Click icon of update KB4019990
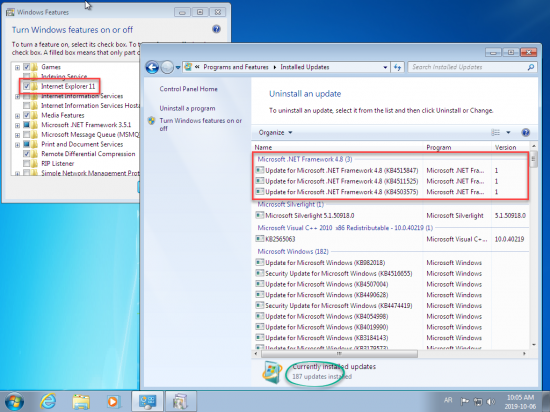 [260, 327]
